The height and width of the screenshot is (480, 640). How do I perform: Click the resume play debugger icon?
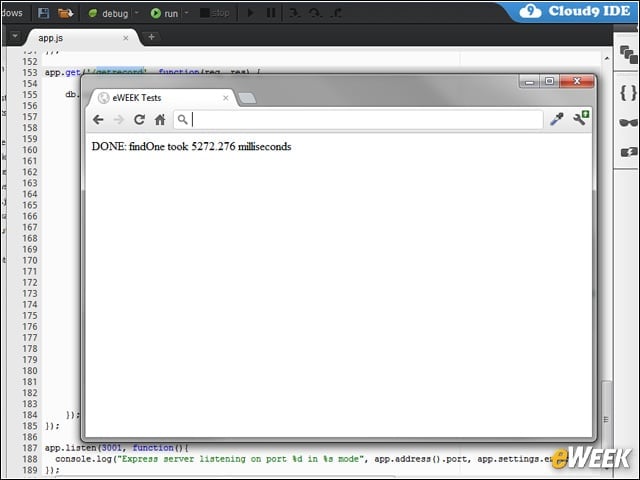(x=251, y=13)
